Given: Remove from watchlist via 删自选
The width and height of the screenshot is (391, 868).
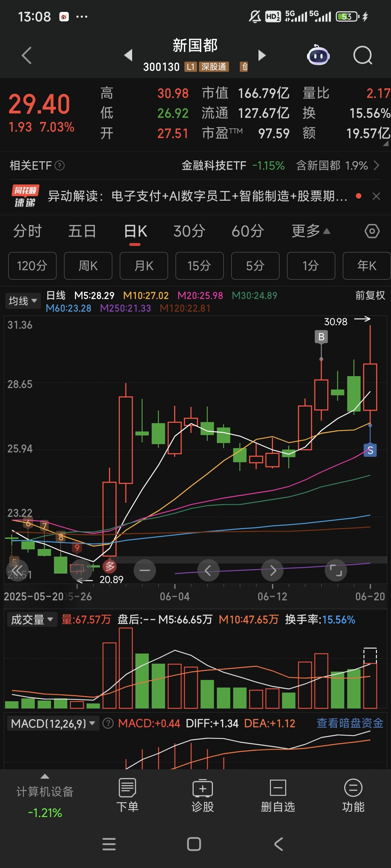Looking at the screenshot, I should click(x=278, y=796).
